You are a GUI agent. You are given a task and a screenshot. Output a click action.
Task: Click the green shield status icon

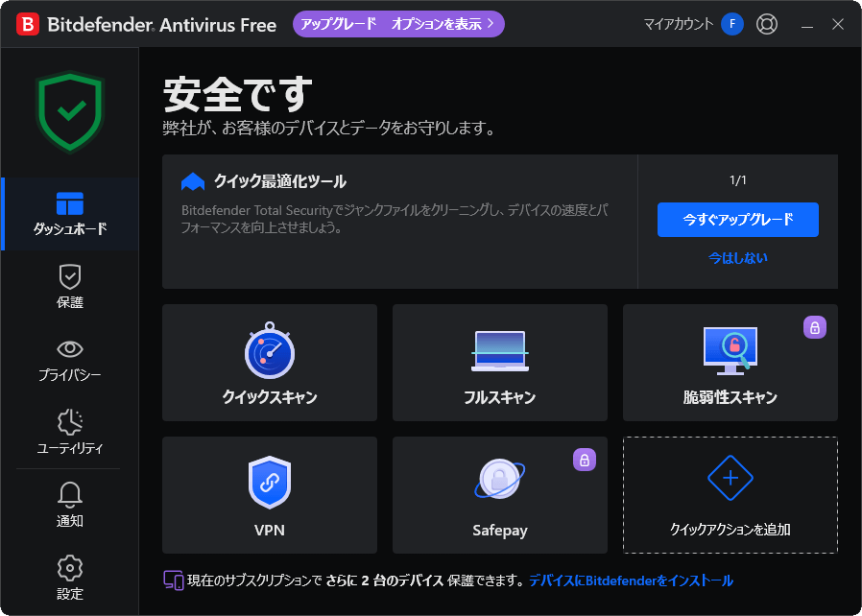coord(70,111)
